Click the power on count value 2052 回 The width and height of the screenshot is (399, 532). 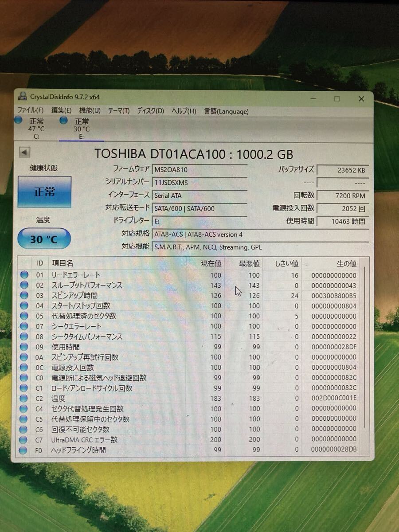[x=343, y=208]
